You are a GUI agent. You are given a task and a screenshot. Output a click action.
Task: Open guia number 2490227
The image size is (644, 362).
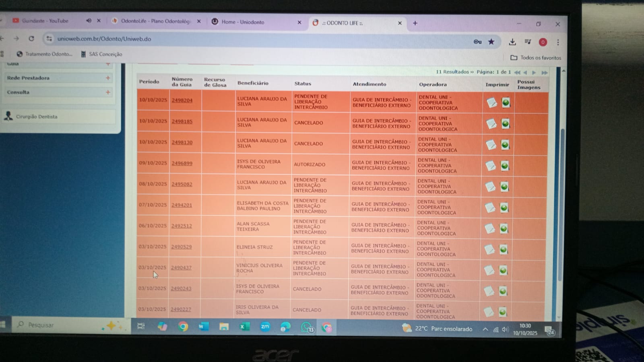tap(181, 309)
